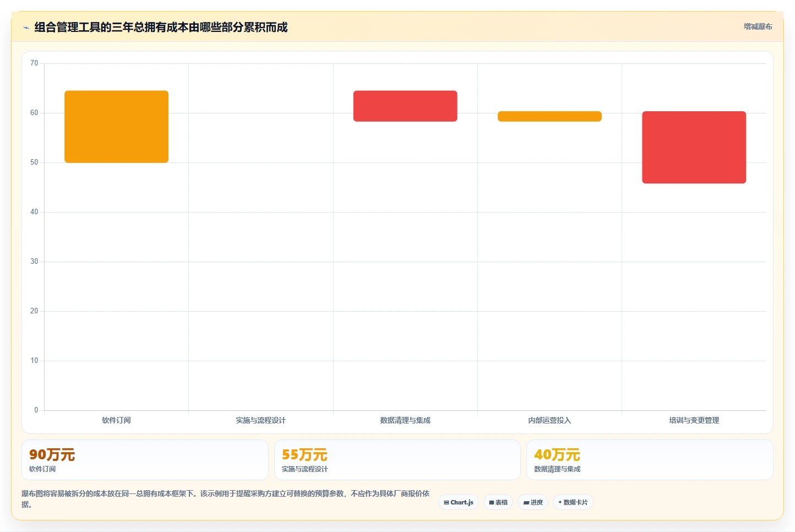Click the footnote text starting with 瀑布图将容易被拆分
This screenshot has height=532, width=795.
click(x=226, y=499)
